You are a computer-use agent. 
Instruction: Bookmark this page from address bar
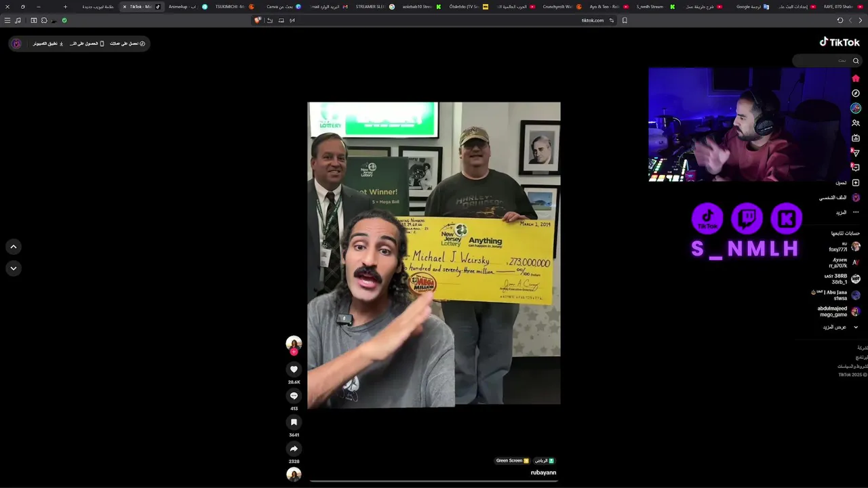[625, 20]
